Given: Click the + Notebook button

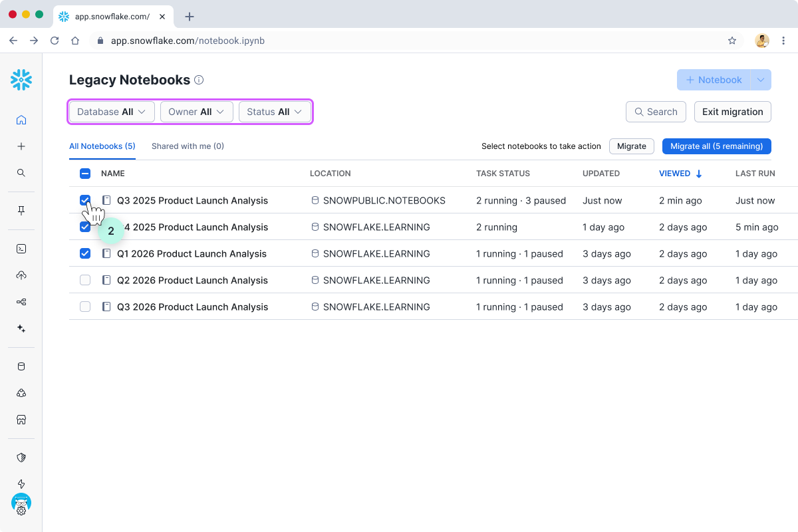Looking at the screenshot, I should pyautogui.click(x=714, y=80).
